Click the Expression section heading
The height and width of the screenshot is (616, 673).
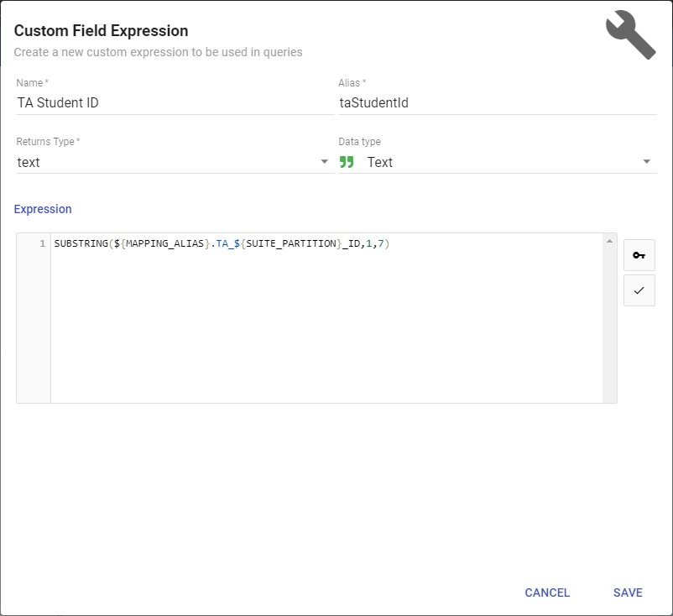[x=43, y=209]
